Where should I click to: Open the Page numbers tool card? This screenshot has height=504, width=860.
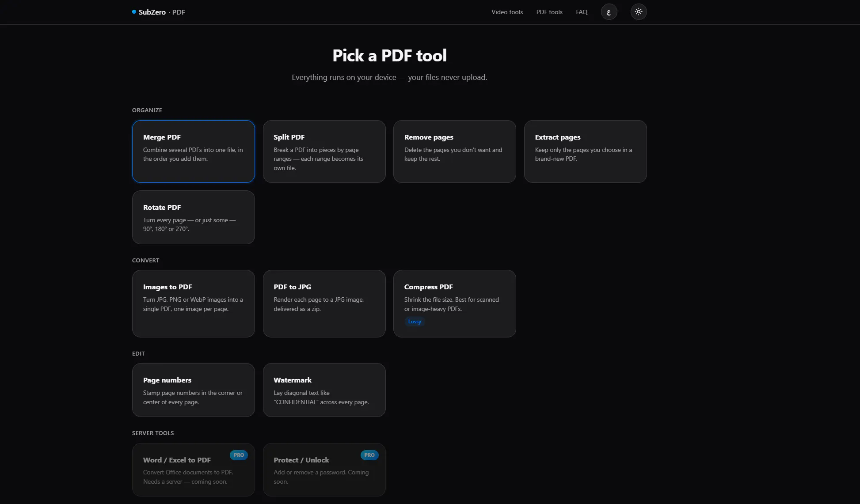(x=193, y=390)
